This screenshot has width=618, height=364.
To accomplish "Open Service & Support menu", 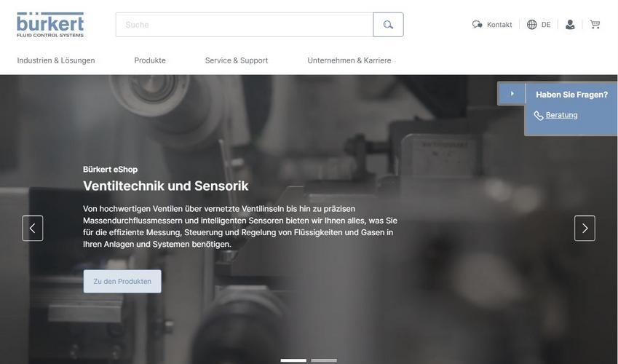I will click(x=237, y=60).
